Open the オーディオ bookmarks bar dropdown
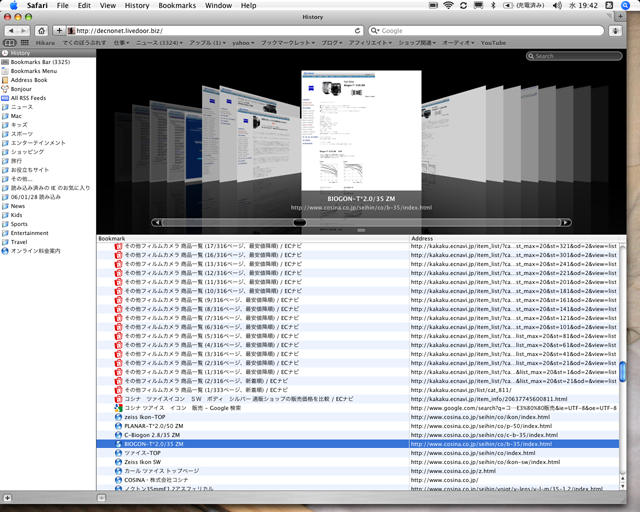The height and width of the screenshot is (512, 640). (458, 42)
